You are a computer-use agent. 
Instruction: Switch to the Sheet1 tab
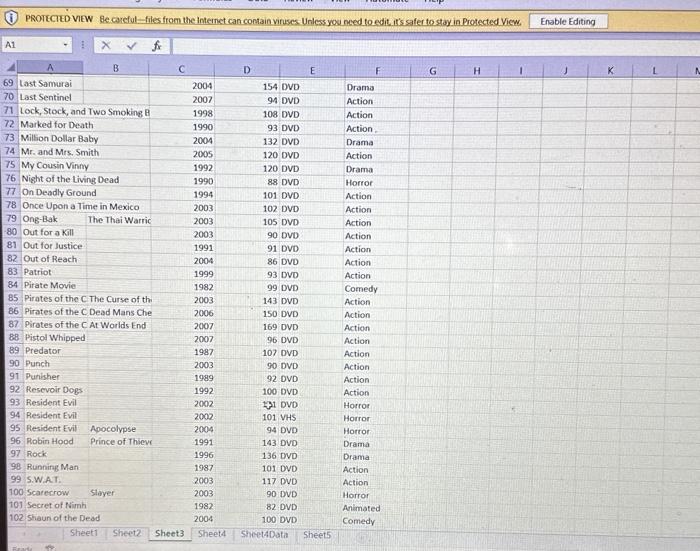tap(83, 533)
